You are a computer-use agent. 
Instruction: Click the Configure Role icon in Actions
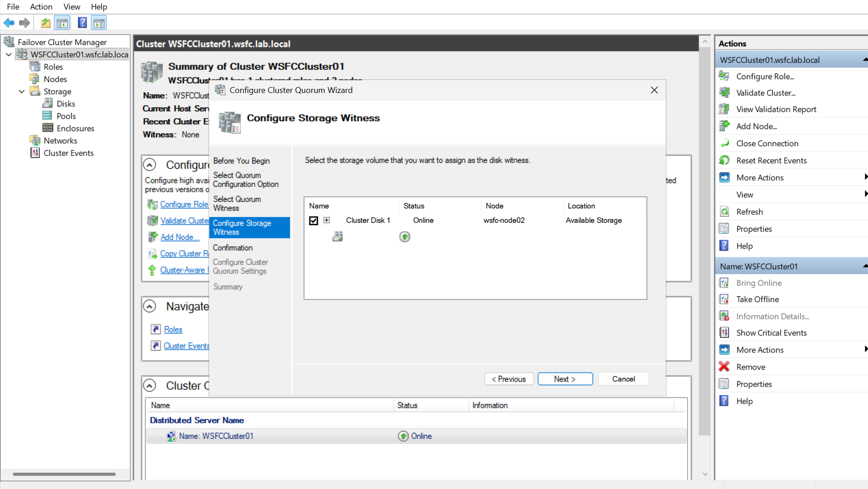pyautogui.click(x=724, y=76)
